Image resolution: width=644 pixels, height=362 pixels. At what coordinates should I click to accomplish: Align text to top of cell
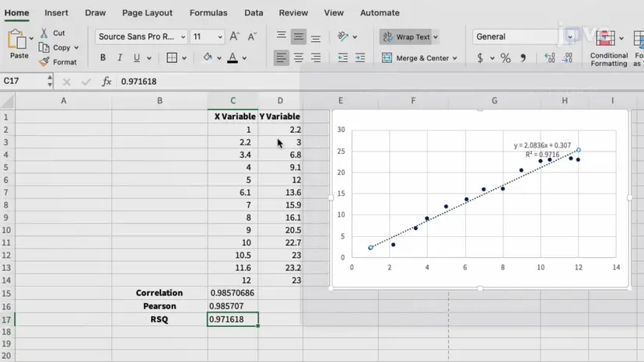pos(282,37)
